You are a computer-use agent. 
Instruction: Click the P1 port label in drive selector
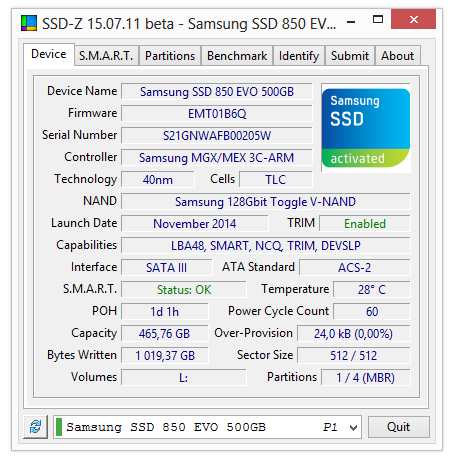coord(330,427)
